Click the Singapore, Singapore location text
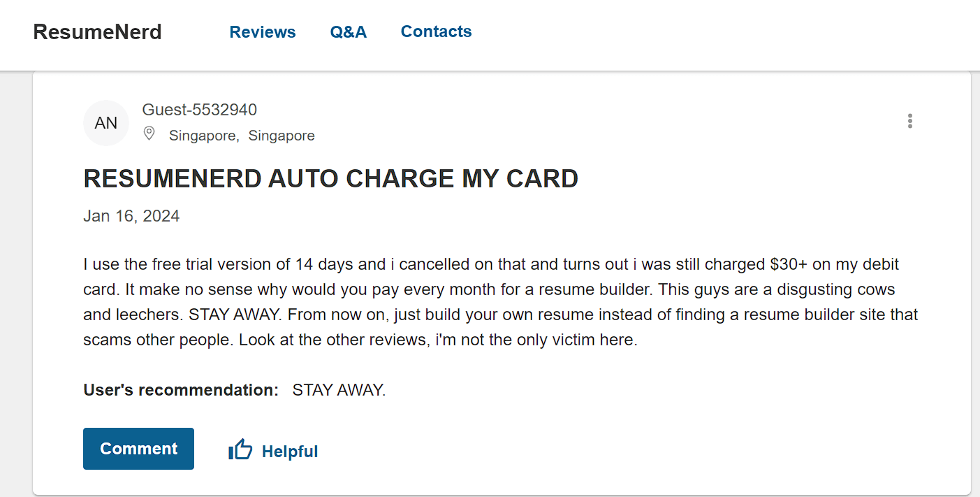Screen dimensions: 980x497 pyautogui.click(x=242, y=136)
